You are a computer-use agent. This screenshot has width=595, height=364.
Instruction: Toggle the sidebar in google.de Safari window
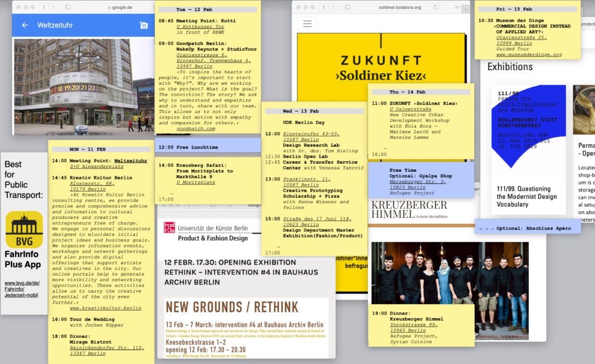click(67, 7)
